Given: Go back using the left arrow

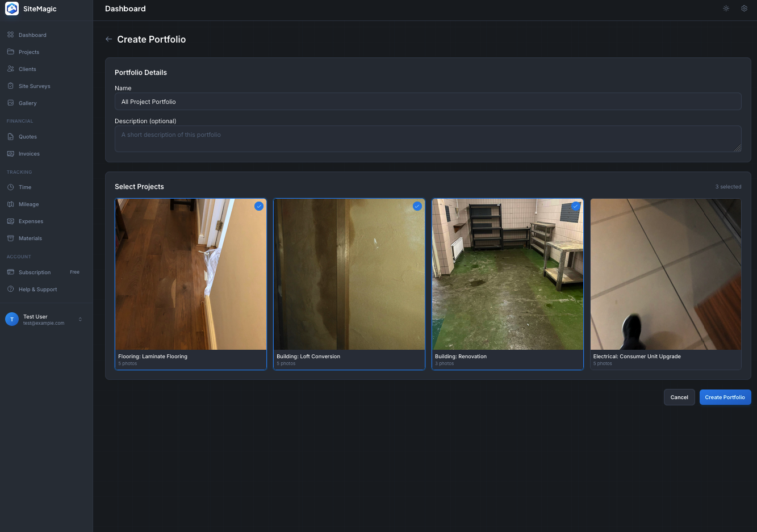Looking at the screenshot, I should click(108, 39).
